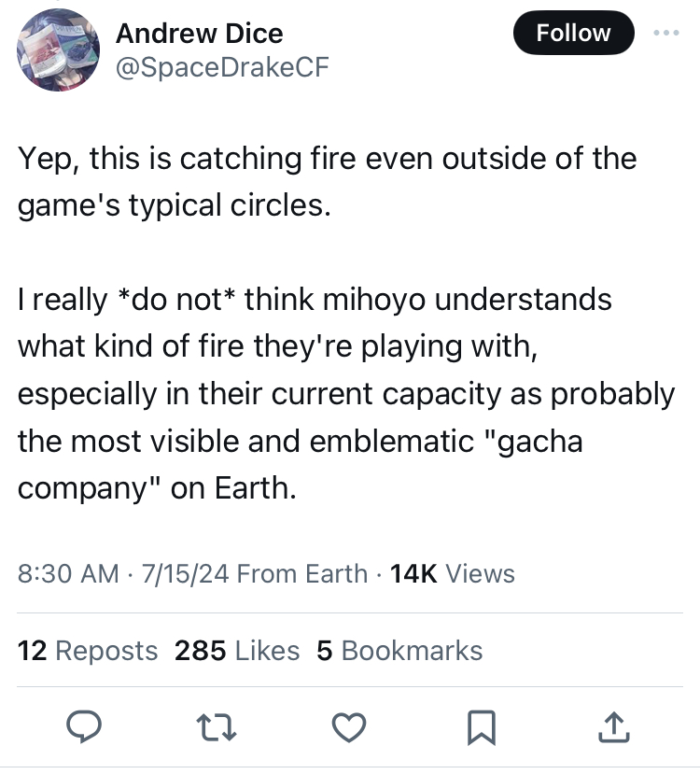View the 12 Reposts list

(88, 651)
